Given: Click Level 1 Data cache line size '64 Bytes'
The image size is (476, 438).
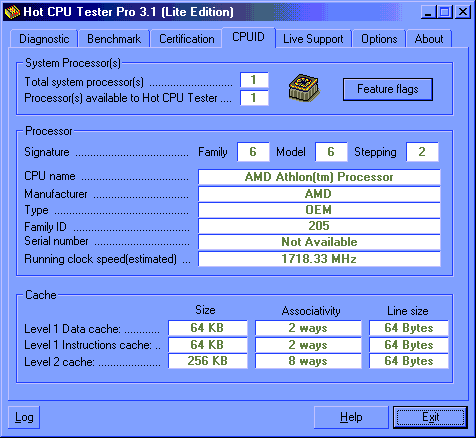Looking at the screenshot, I should point(409,328).
